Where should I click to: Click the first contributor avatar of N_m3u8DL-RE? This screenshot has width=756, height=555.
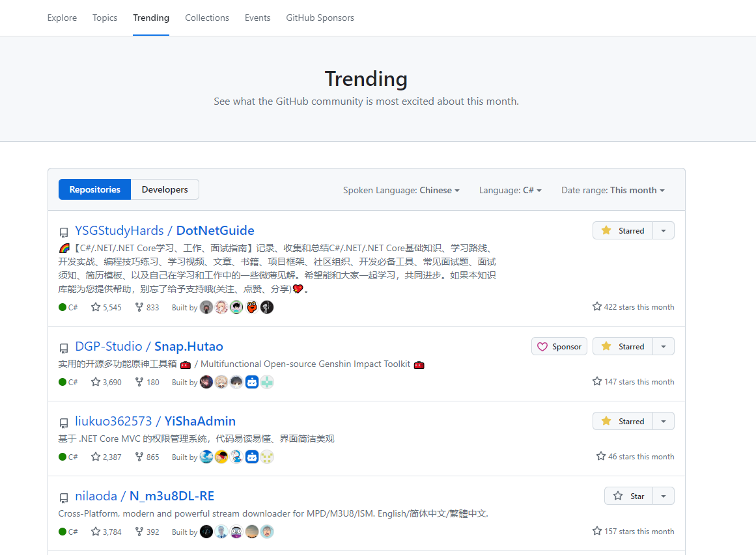pos(206,532)
